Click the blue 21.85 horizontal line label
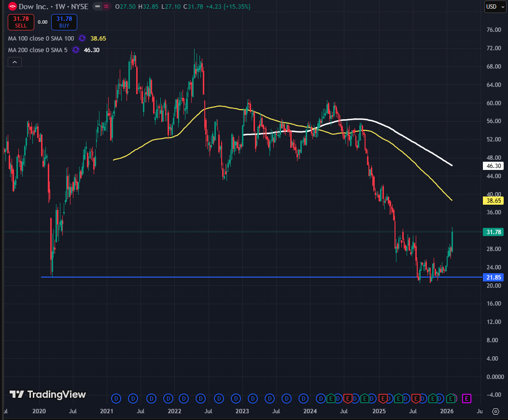The width and height of the screenshot is (508, 420). tap(494, 277)
